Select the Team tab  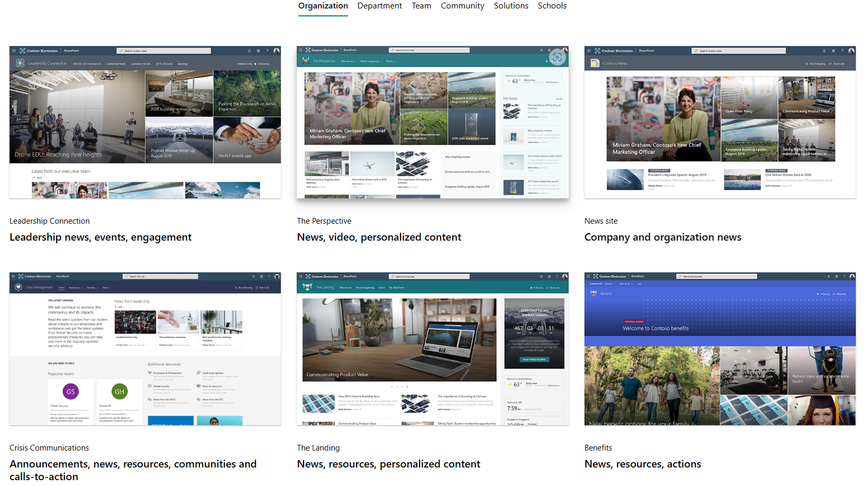(422, 6)
